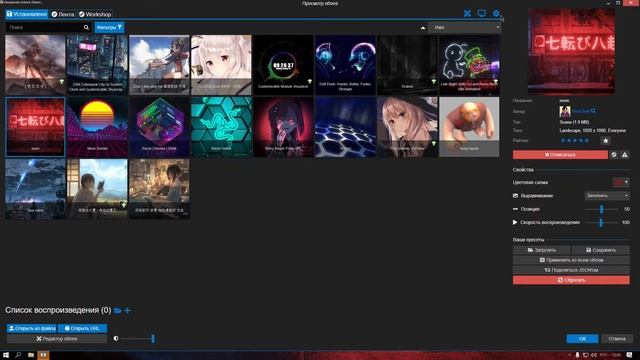Click Поделиться JSON'ом button
The width and height of the screenshot is (640, 360).
(571, 270)
